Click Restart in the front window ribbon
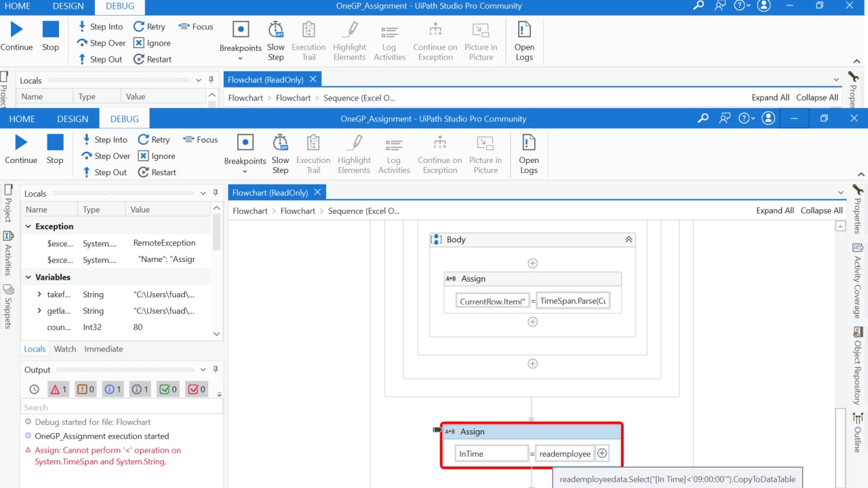Screen dimensions: 868x488 157,172
